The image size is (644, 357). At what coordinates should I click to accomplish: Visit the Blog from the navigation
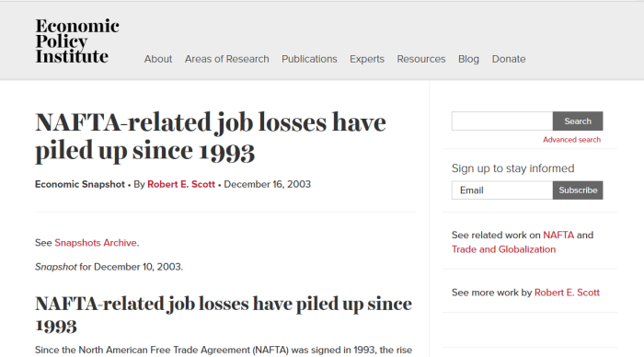(x=468, y=59)
